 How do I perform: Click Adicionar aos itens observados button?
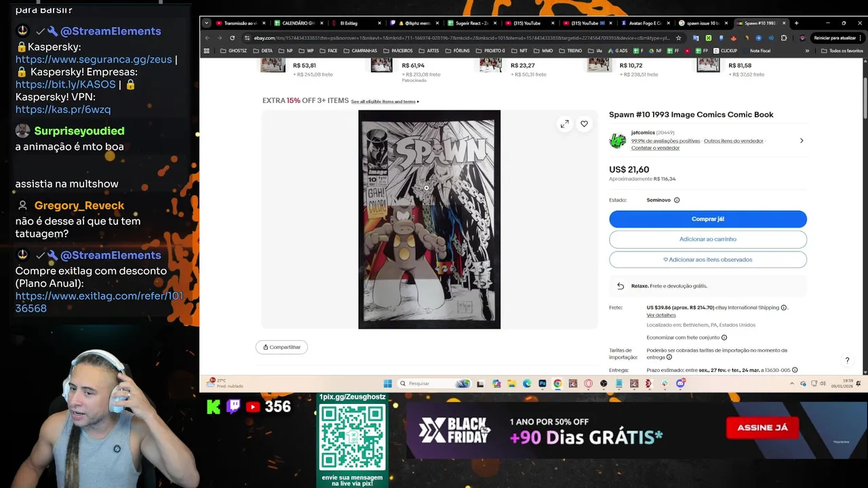pos(708,260)
